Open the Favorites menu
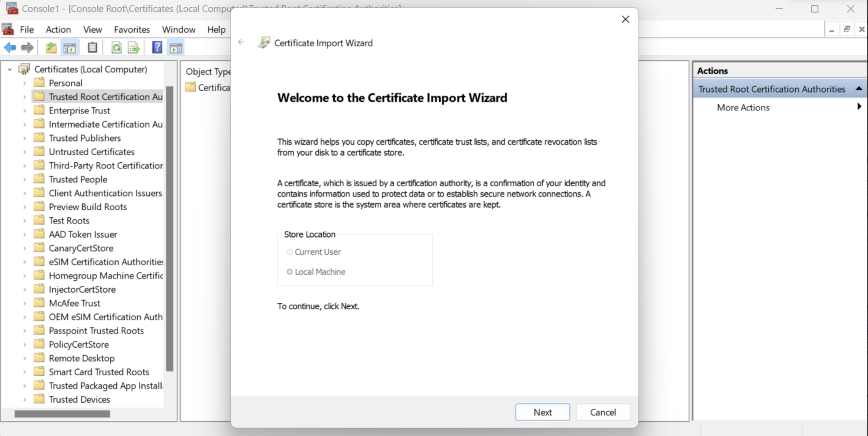Image resolution: width=868 pixels, height=436 pixels. tap(132, 30)
